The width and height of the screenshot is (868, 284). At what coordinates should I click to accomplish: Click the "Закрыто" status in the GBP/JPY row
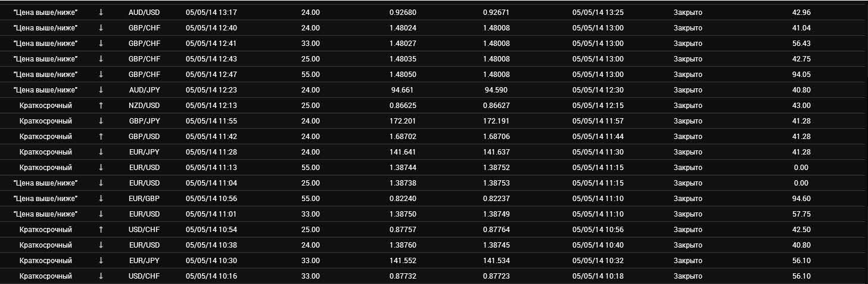coord(688,121)
